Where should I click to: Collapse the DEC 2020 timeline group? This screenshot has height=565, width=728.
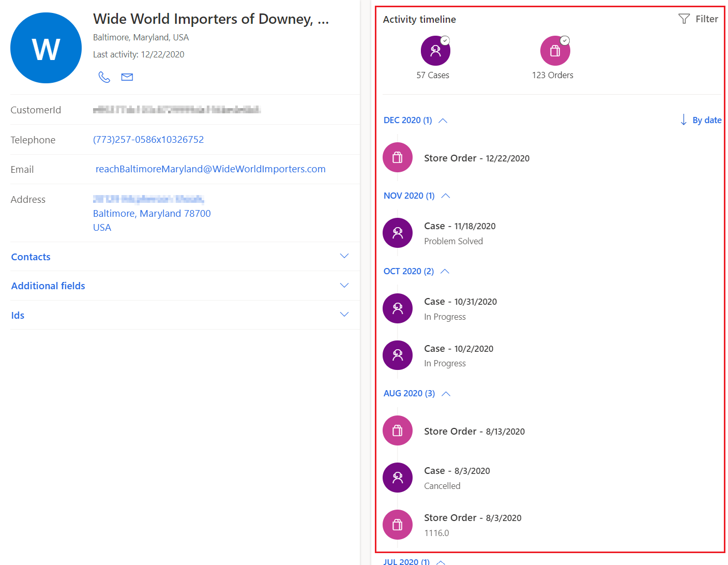coord(443,120)
